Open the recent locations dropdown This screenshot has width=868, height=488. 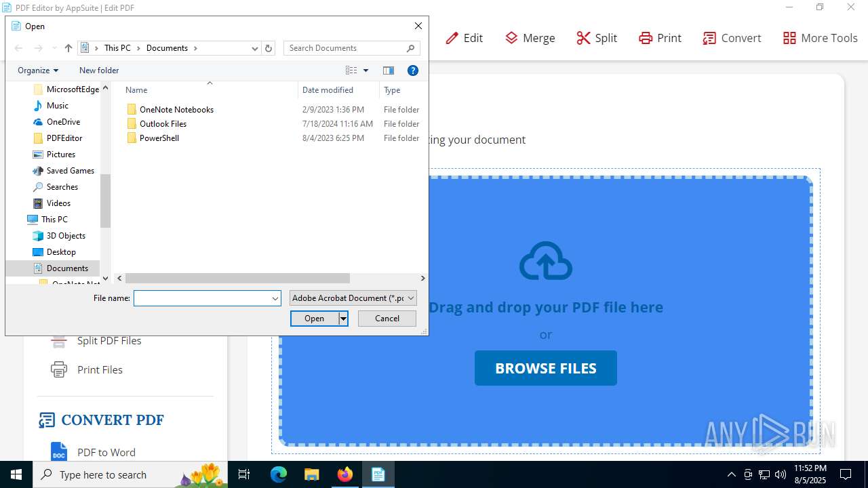click(x=54, y=48)
